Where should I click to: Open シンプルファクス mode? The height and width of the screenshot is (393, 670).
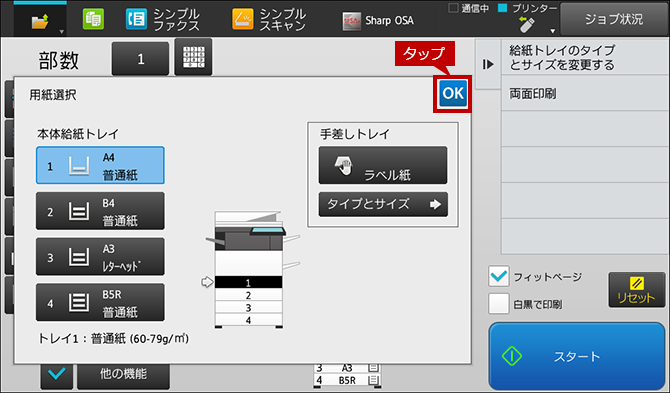[x=163, y=20]
